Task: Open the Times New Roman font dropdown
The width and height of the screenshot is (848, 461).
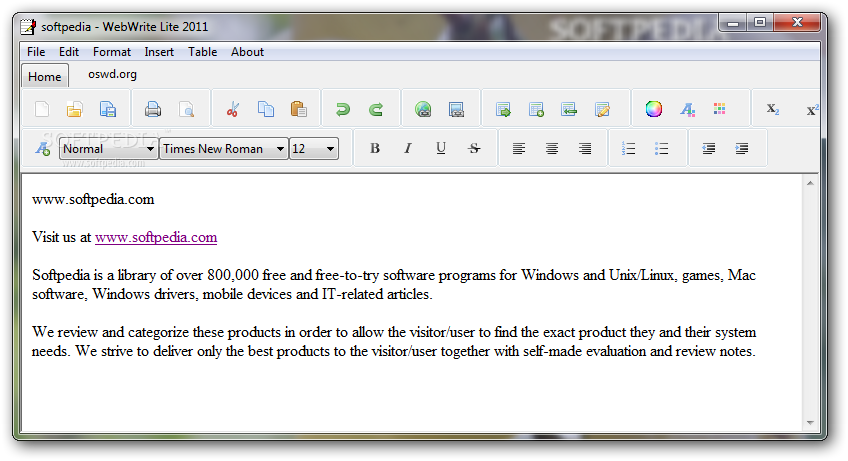Action: [x=224, y=149]
